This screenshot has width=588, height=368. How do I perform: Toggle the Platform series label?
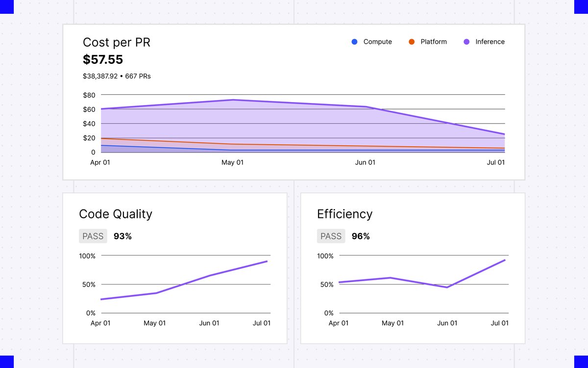tap(434, 42)
